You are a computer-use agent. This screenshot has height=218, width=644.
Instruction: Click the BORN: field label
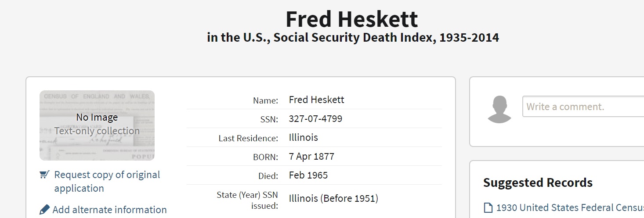265,157
